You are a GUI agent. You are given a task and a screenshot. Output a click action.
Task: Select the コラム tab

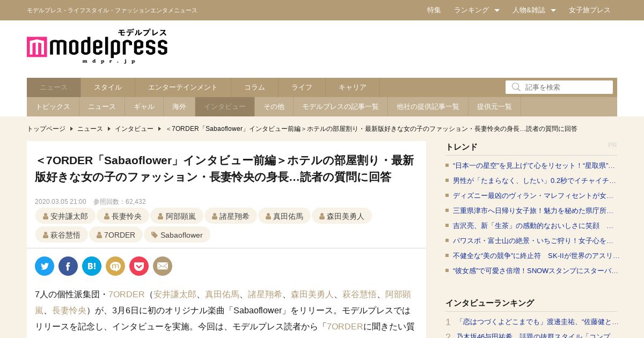(x=254, y=87)
